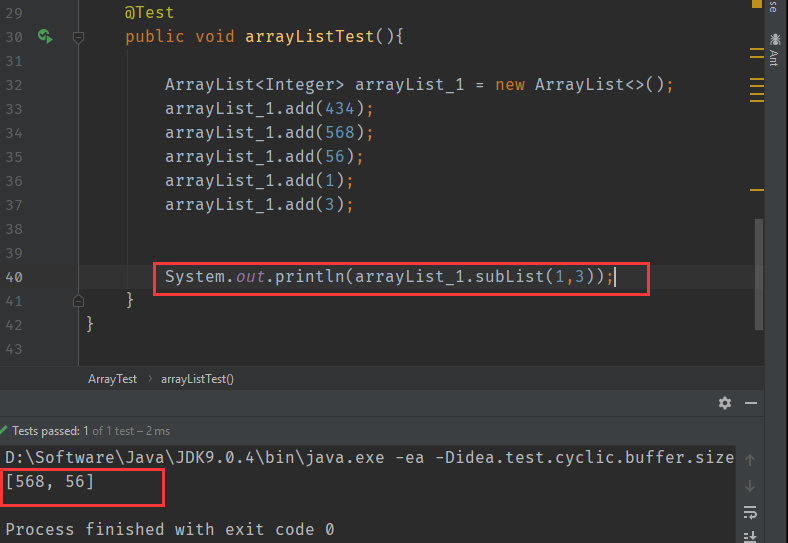Run arrayListTest from the gutter run icon
788x543 pixels.
45,36
